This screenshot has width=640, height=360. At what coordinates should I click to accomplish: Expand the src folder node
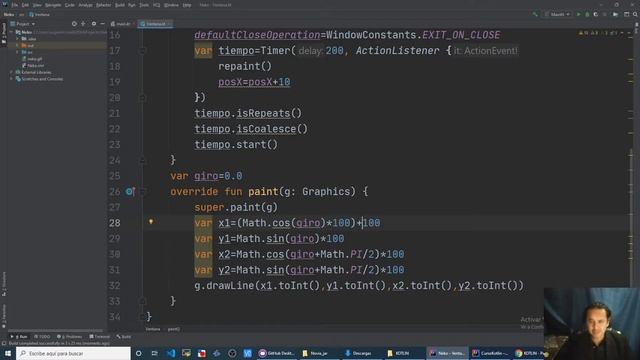[x=18, y=52]
